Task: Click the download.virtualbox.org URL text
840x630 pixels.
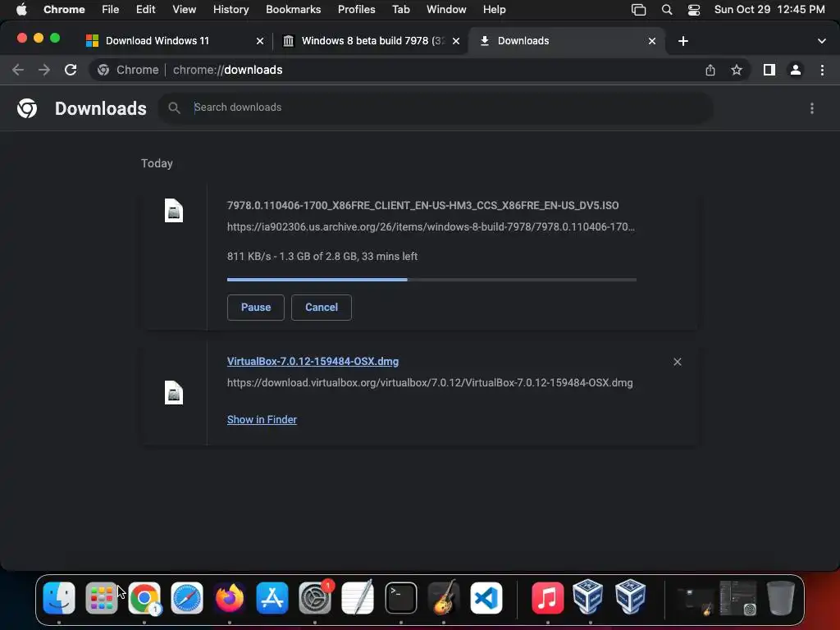Action: coord(430,383)
